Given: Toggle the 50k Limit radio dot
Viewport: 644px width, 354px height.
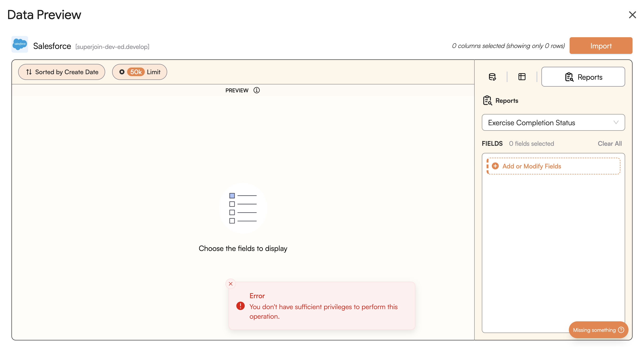Looking at the screenshot, I should [122, 72].
